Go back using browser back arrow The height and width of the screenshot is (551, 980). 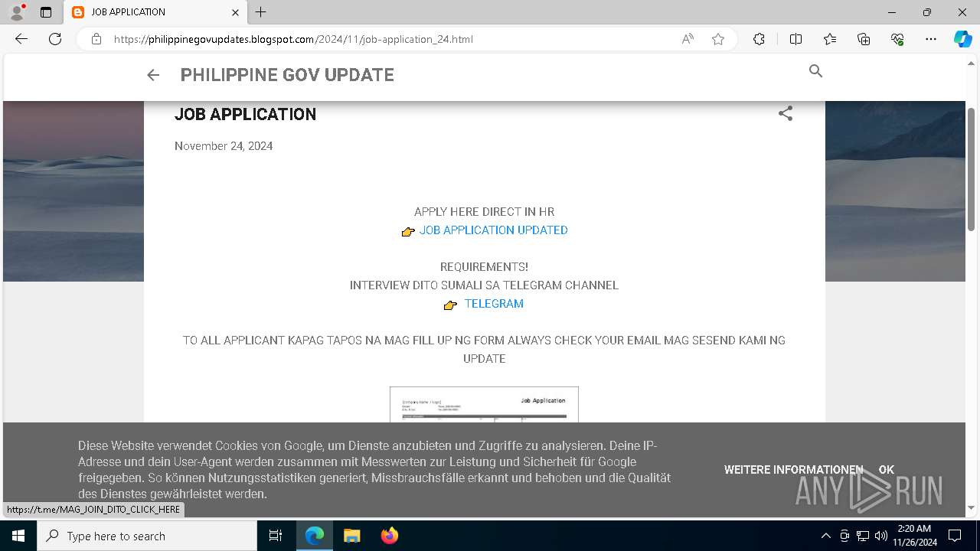coord(21,39)
